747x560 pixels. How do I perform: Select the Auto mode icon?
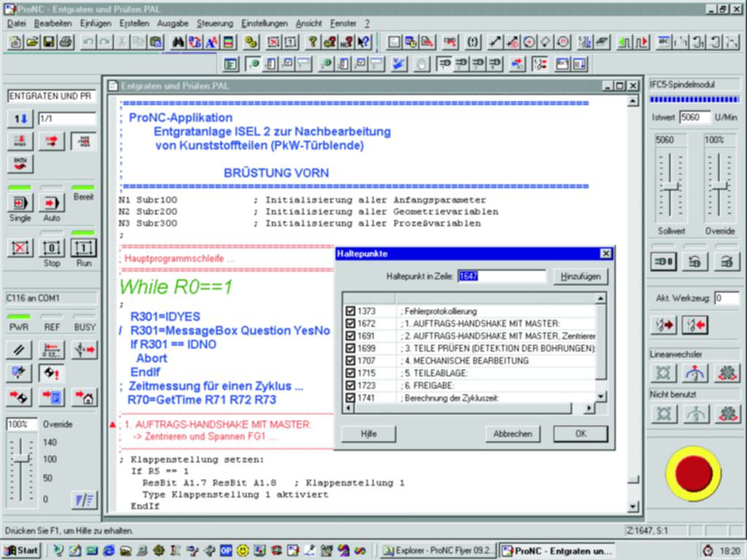click(x=51, y=203)
